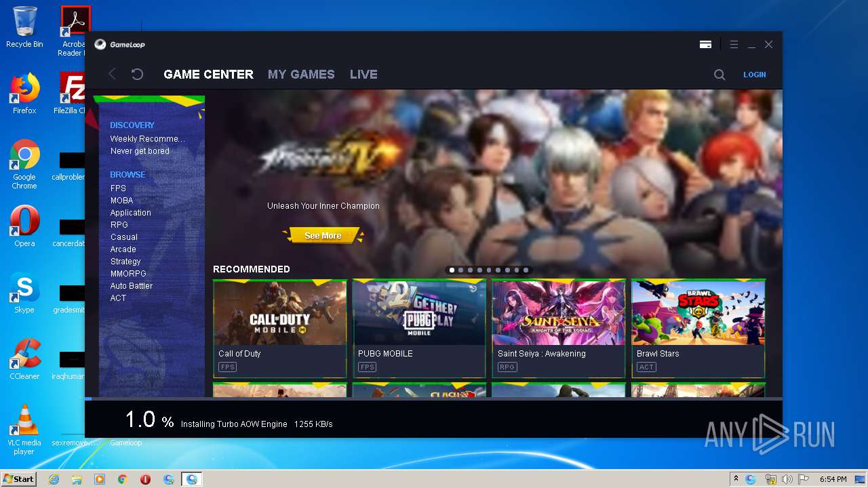Click FPS tag under PUBG MOBILE
868x488 pixels.
pyautogui.click(x=367, y=367)
